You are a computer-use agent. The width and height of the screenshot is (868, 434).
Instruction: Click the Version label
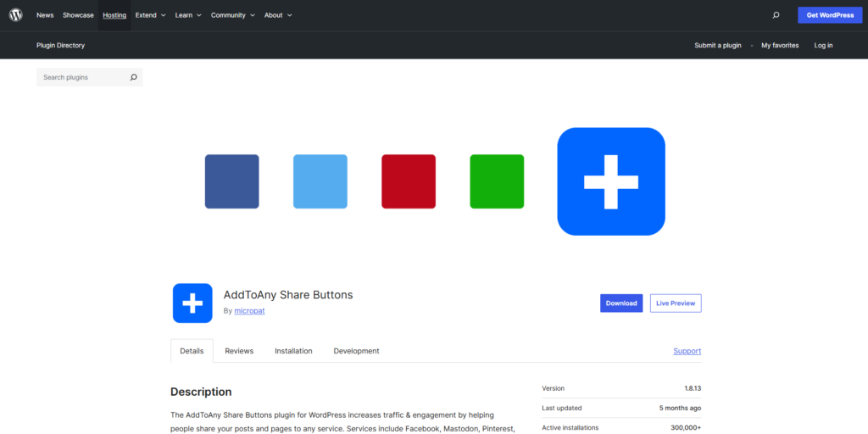point(553,388)
